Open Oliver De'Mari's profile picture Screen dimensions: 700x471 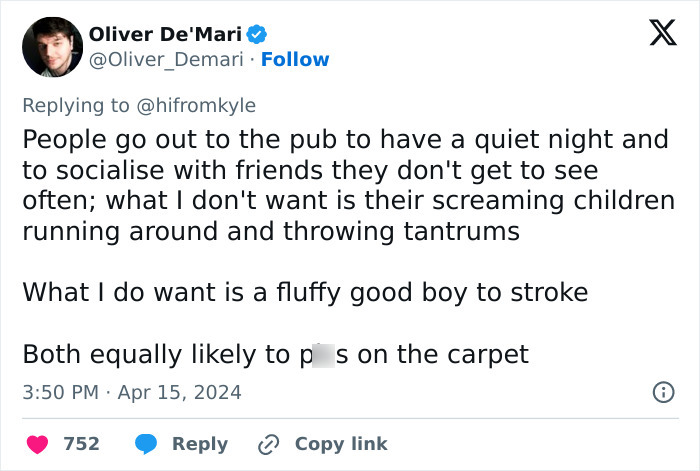click(x=52, y=48)
